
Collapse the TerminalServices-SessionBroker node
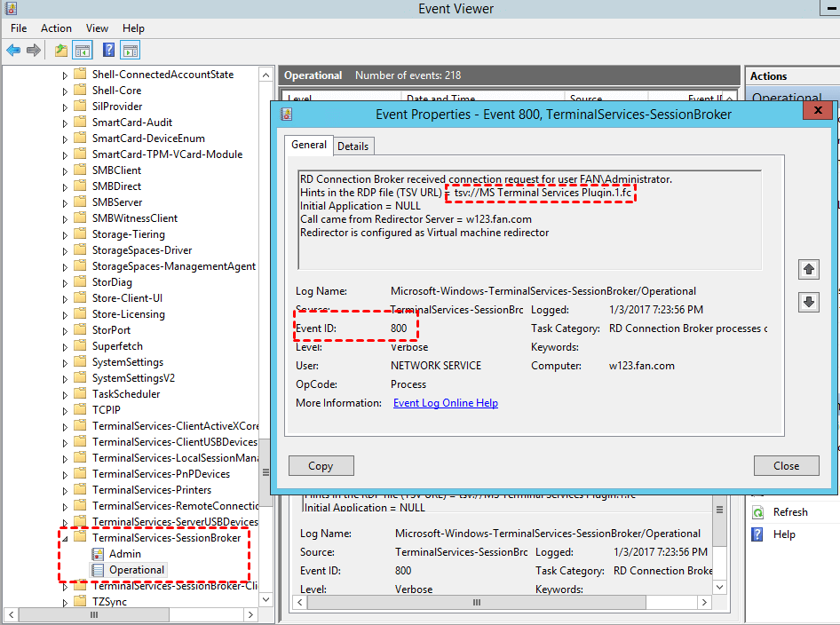point(65,538)
